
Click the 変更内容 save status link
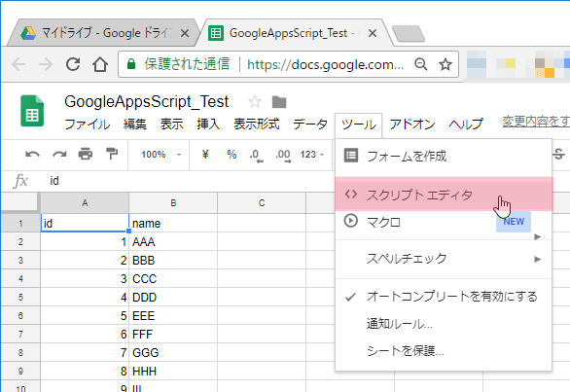[x=536, y=122]
